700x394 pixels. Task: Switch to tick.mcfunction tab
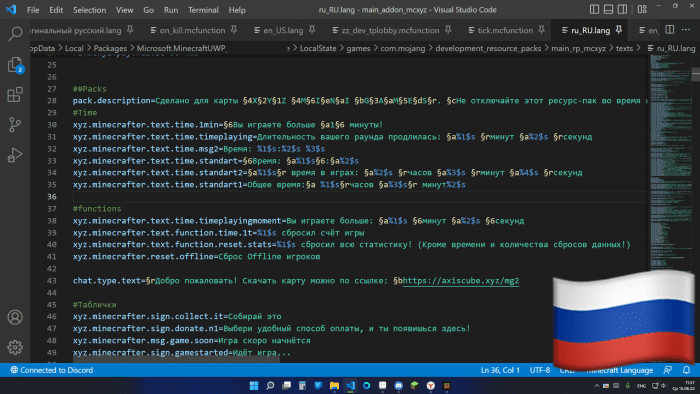(505, 30)
